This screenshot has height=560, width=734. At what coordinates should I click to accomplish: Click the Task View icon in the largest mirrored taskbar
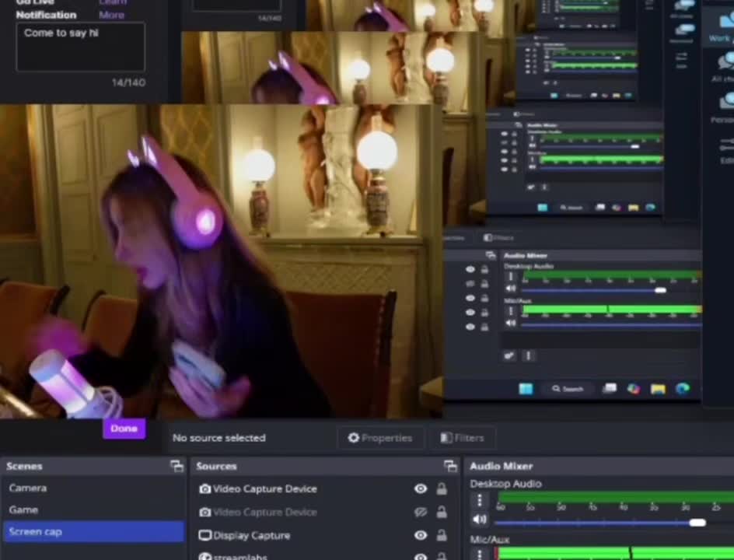tap(609, 388)
